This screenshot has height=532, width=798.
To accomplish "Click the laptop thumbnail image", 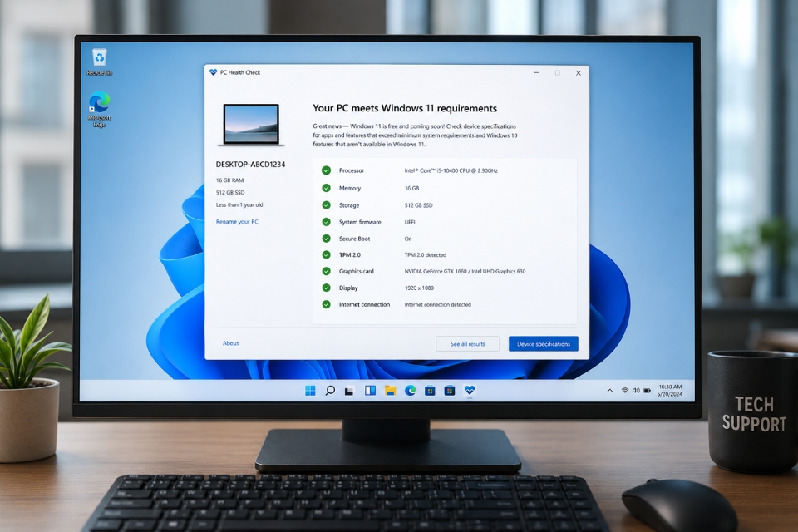I will click(251, 126).
